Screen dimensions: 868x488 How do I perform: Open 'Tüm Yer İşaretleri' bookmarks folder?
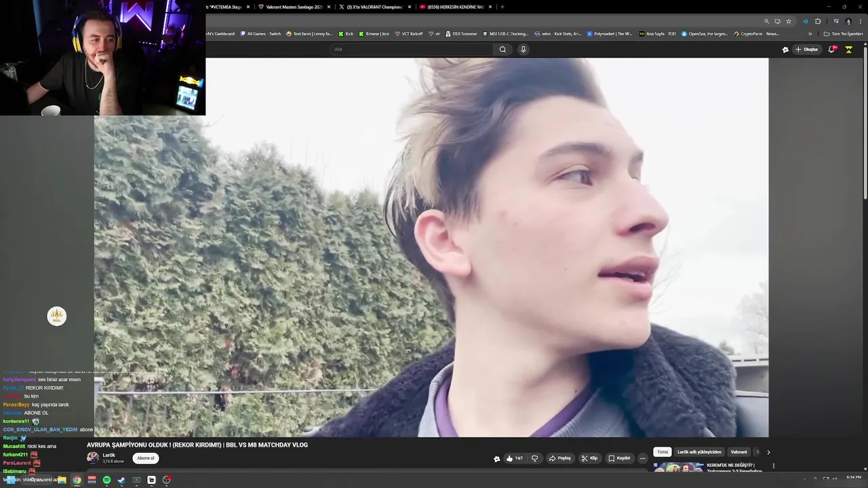(844, 34)
